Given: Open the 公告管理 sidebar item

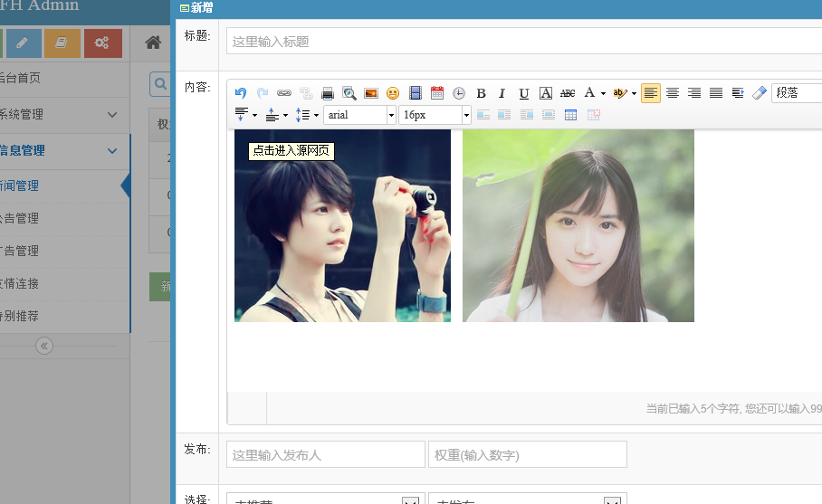Looking at the screenshot, I should (64, 218).
